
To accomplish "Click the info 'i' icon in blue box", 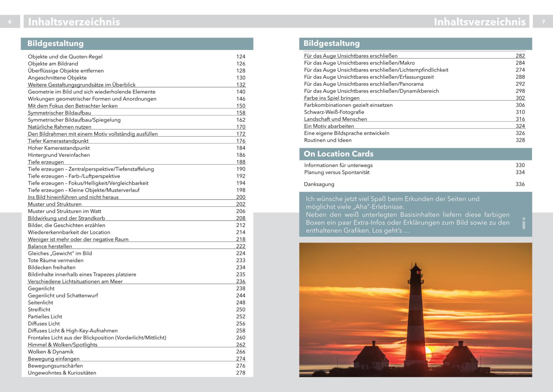I will [x=524, y=223].
